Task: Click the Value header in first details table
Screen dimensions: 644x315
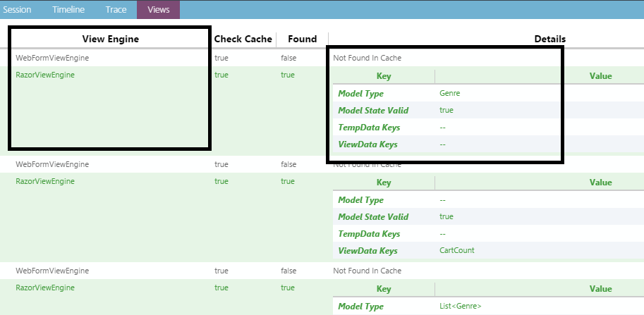Action: click(600, 76)
